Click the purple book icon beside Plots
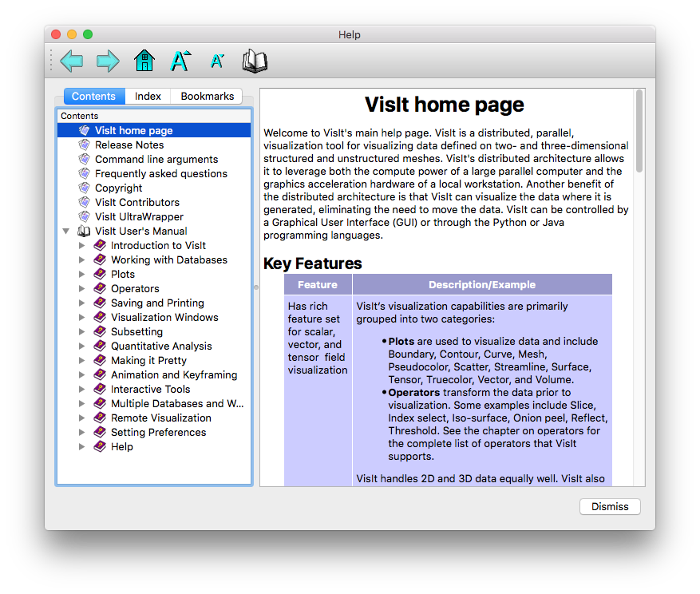Image resolution: width=700 pixels, height=594 pixels. pos(100,274)
